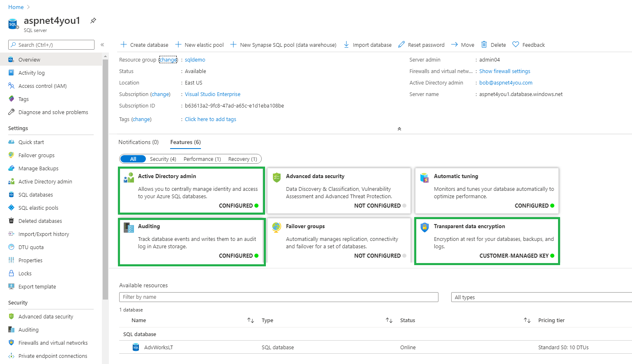Open Locks padlock icon

point(11,273)
